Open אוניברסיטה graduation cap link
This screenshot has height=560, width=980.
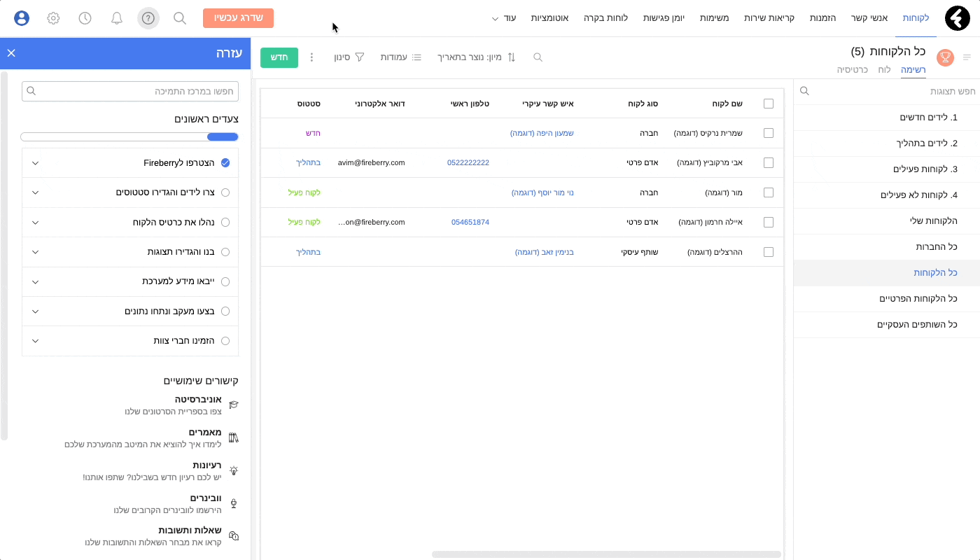[234, 405]
